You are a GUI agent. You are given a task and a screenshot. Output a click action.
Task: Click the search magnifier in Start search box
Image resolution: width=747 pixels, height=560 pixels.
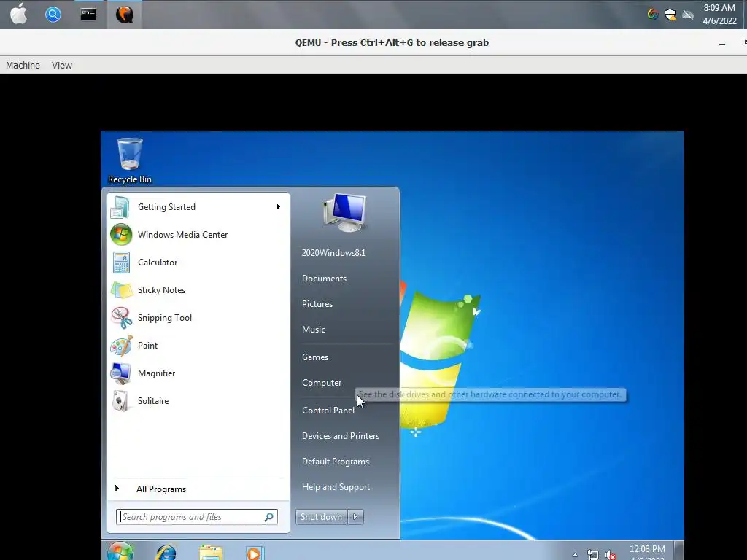pos(268,517)
